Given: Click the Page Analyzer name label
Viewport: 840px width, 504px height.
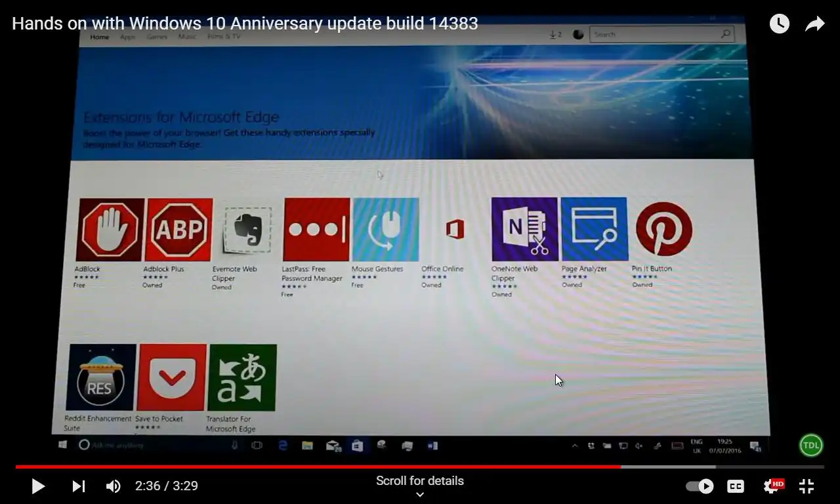Looking at the screenshot, I should (x=584, y=268).
